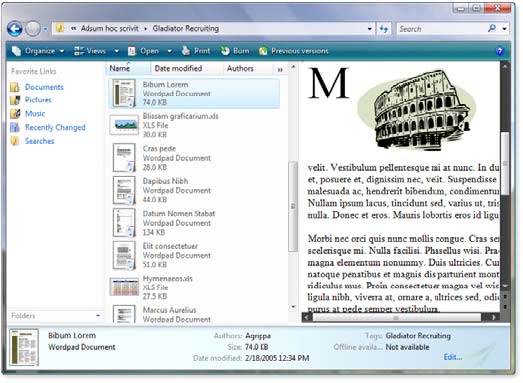This screenshot has height=383, width=523.
Task: Click the Refresh button
Action: coord(384,29)
